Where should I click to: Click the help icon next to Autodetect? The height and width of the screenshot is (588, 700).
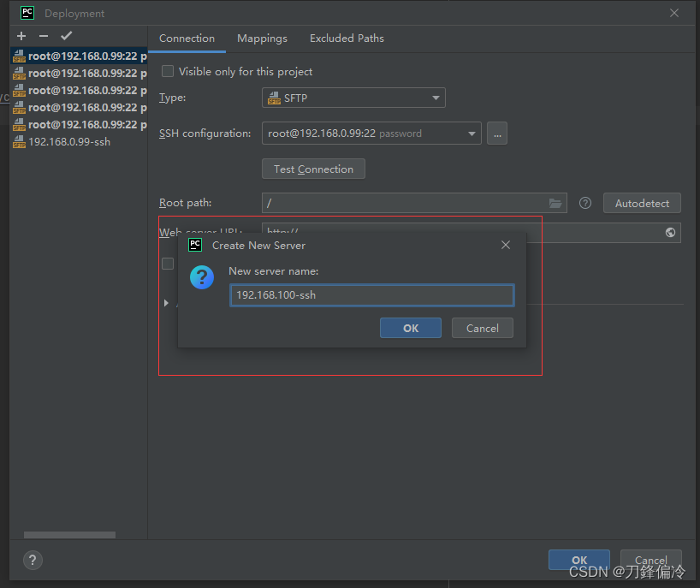click(x=585, y=202)
